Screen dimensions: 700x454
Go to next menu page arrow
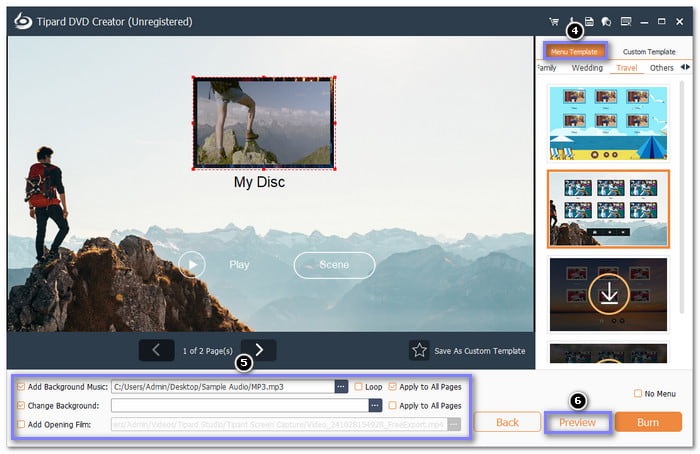(259, 350)
